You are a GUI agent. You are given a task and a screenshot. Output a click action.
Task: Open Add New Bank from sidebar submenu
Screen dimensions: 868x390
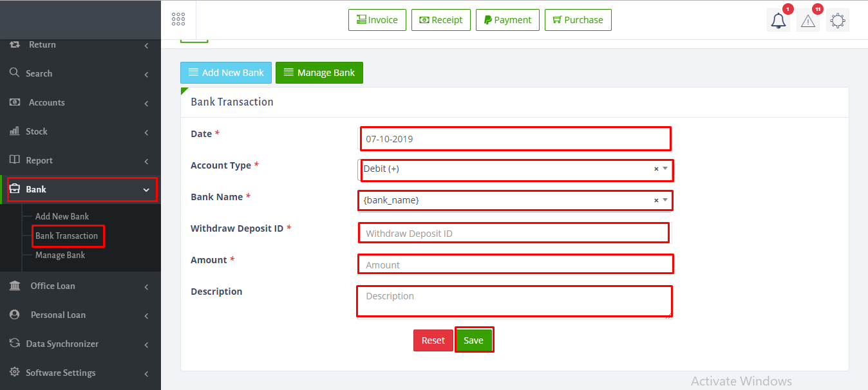tap(62, 217)
